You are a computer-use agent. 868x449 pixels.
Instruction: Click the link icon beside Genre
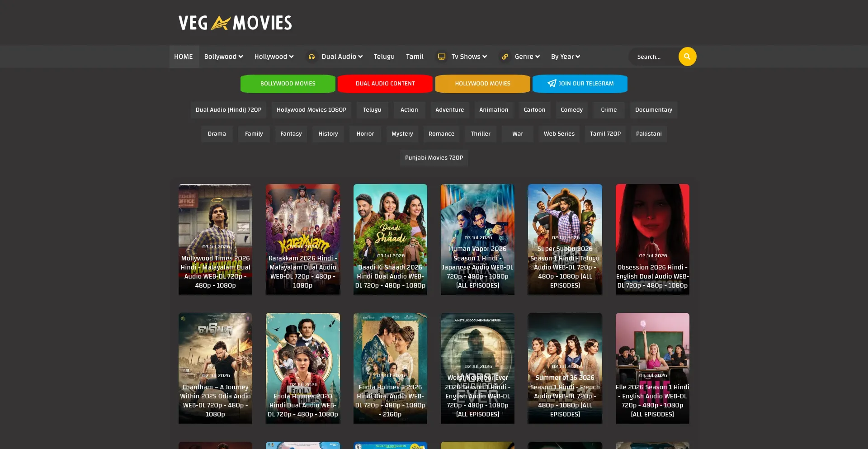505,57
